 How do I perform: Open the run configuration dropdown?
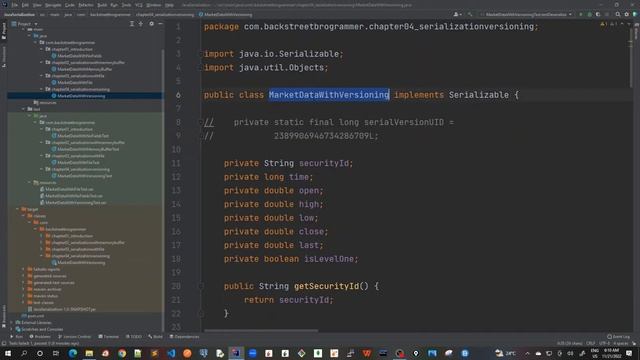pos(527,14)
